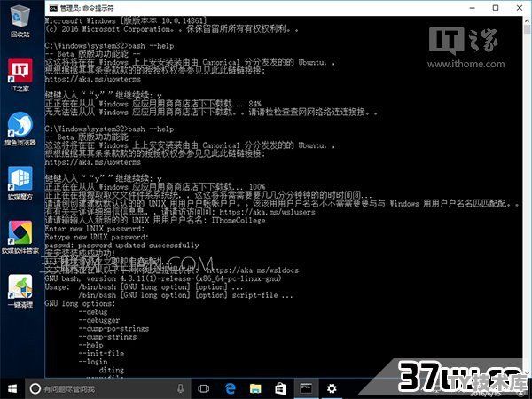Click the 'Retype new UNIX password:' line
Image resolution: width=532 pixels, height=399 pixels.
97,237
